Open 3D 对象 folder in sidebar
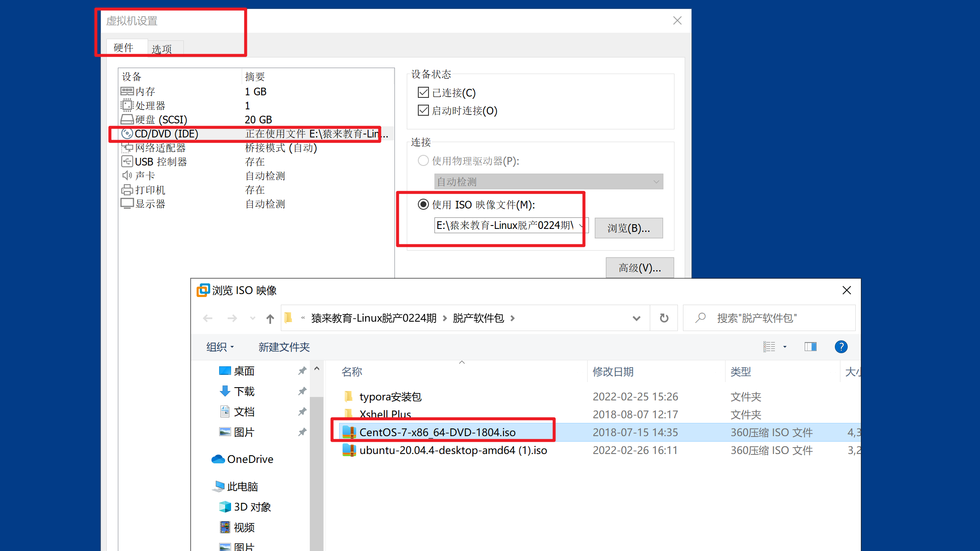The height and width of the screenshot is (551, 980). pos(245,507)
